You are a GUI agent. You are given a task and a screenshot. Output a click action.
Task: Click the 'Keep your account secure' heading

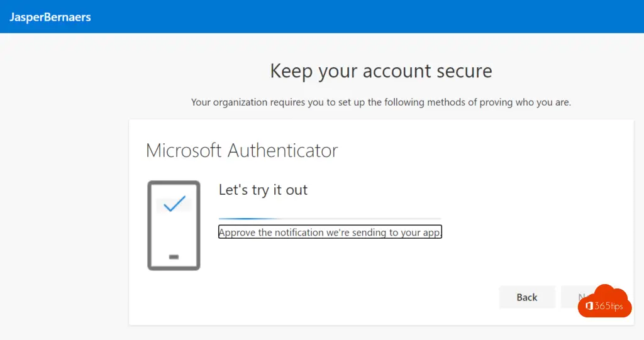pos(380,72)
